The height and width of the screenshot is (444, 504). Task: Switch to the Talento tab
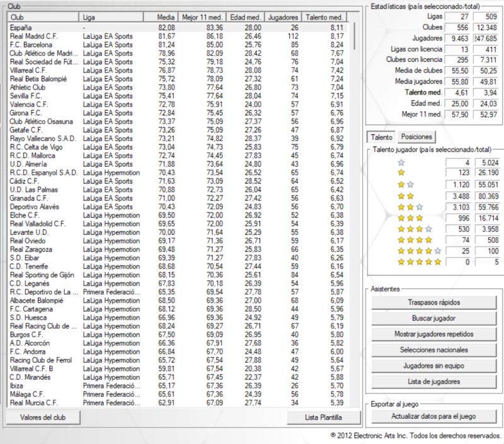click(x=381, y=137)
